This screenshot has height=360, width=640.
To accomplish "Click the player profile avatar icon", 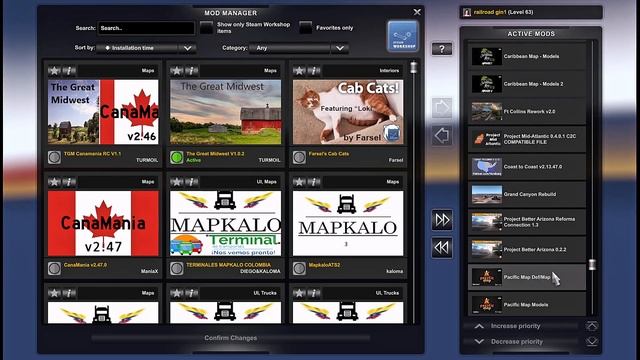I will point(467,12).
